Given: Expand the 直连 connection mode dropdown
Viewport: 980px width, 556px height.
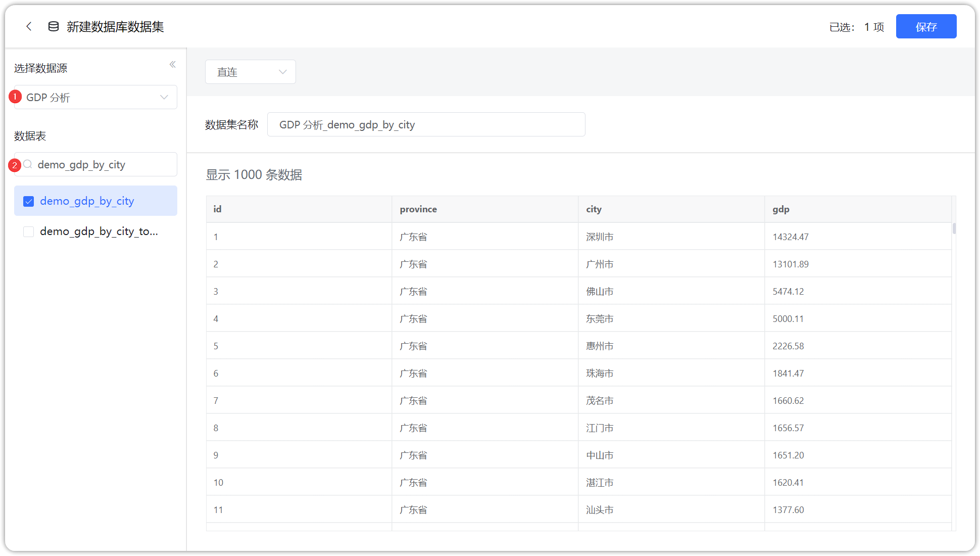Looking at the screenshot, I should [250, 72].
